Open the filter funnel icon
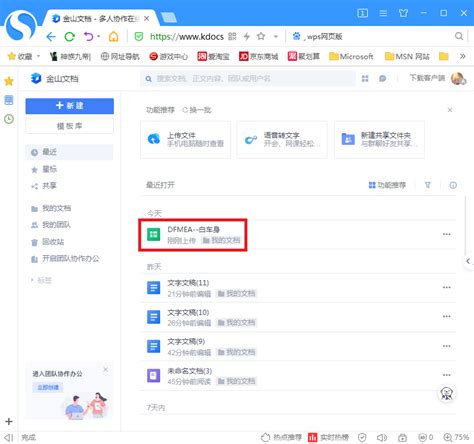Screen dimensions: 474x444 click(428, 185)
